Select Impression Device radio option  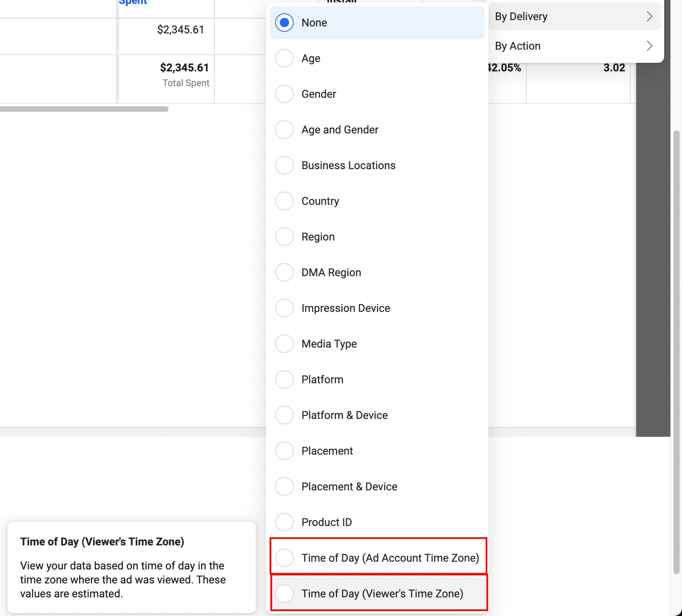click(x=284, y=308)
